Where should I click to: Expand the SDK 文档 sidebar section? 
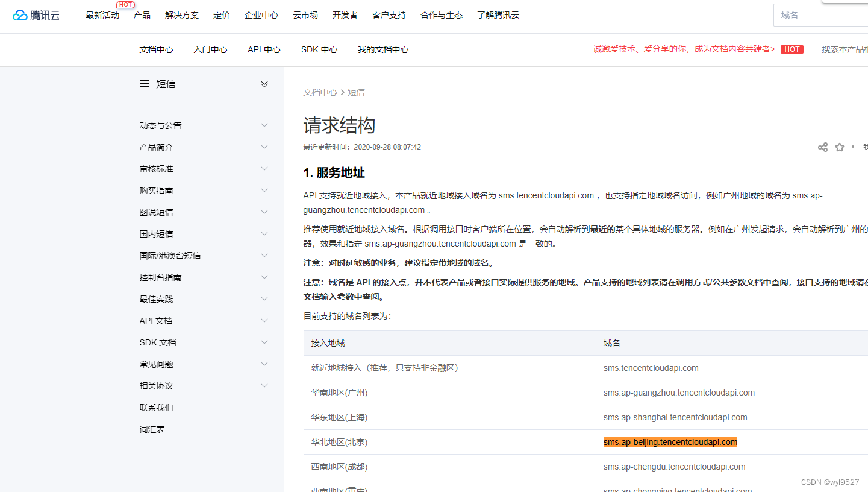tap(264, 342)
